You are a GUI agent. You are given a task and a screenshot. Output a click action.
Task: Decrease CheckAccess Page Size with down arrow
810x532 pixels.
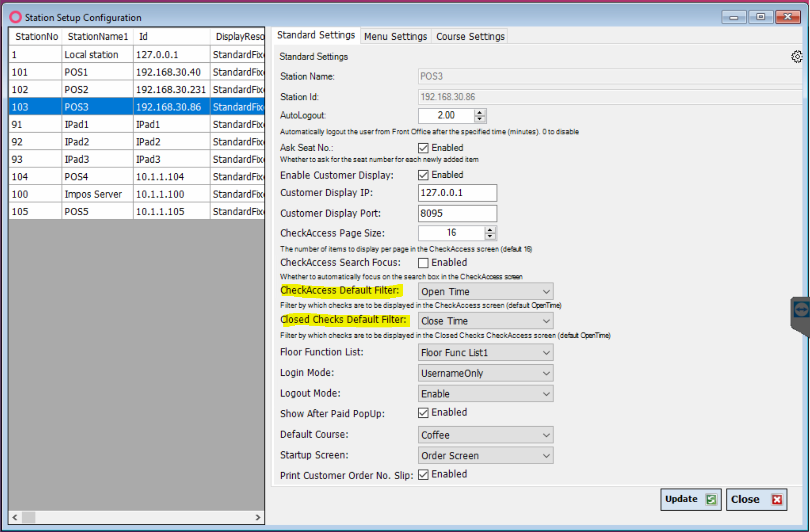pyautogui.click(x=490, y=236)
